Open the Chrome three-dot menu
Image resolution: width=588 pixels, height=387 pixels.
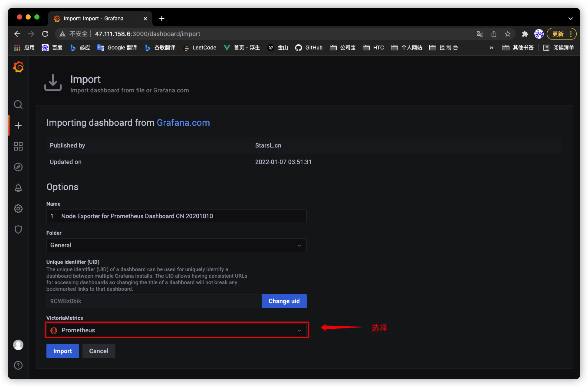tap(571, 34)
